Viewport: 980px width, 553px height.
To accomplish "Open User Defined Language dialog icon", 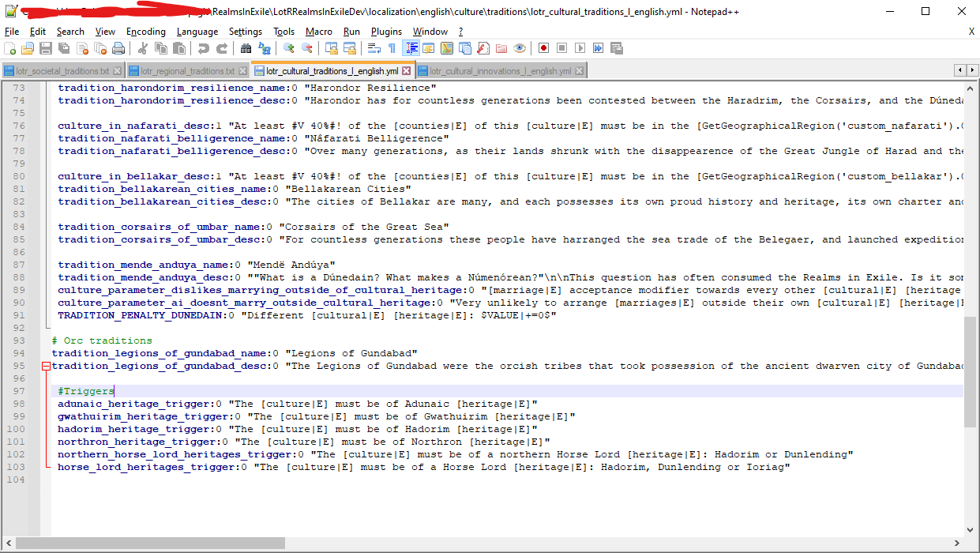I will point(429,48).
